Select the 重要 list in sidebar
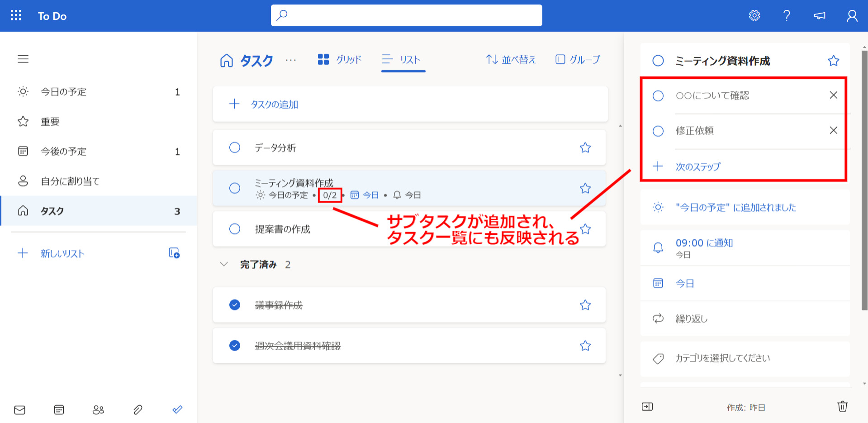 50,121
